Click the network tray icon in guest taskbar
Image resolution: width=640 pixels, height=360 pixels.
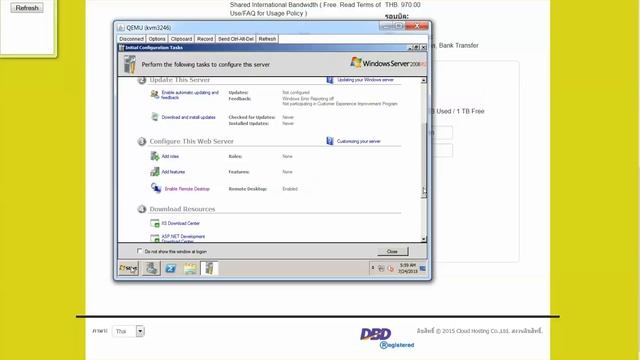pyautogui.click(x=381, y=268)
